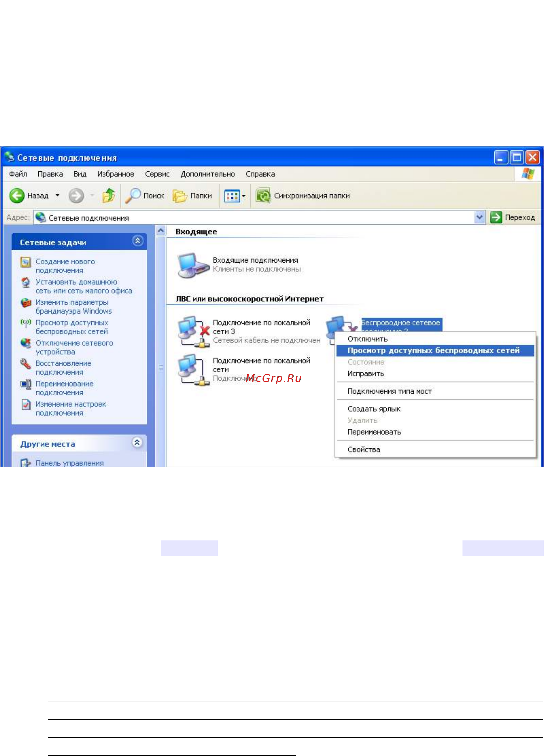Click Изменение настроек подключения link
Image resolution: width=544 pixels, height=756 pixels.
(71, 408)
